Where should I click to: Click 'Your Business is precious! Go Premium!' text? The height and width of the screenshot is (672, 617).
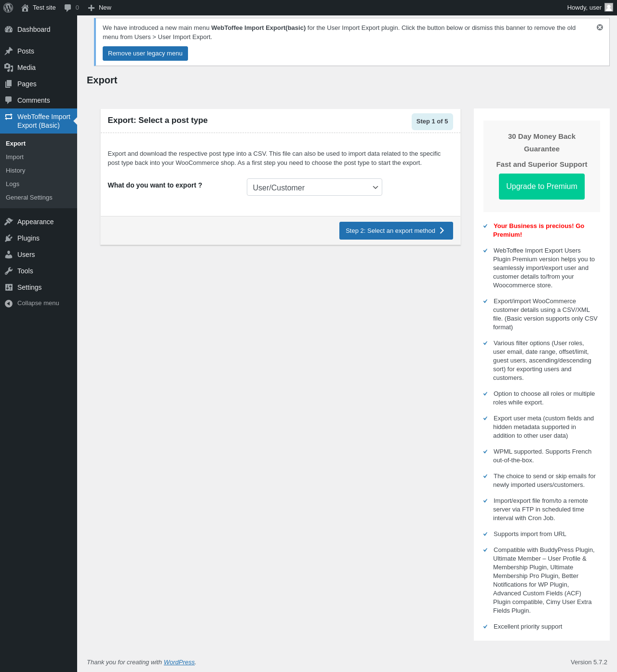click(x=538, y=230)
